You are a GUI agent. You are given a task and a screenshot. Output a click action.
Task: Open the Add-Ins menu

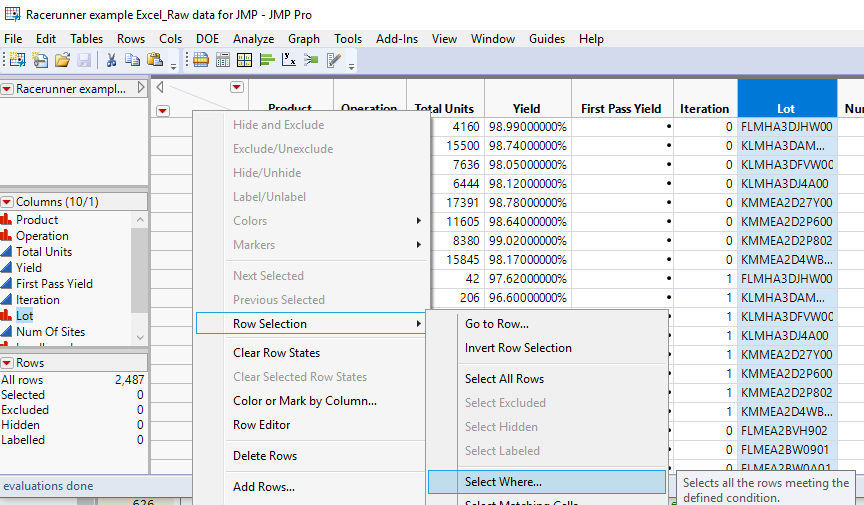pyautogui.click(x=397, y=39)
